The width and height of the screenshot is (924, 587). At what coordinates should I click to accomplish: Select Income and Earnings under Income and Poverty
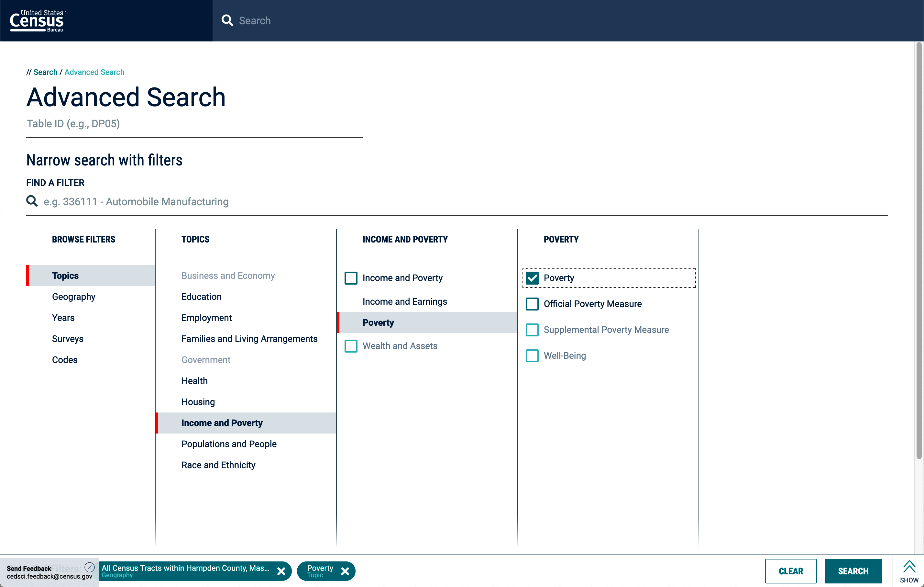pos(405,301)
